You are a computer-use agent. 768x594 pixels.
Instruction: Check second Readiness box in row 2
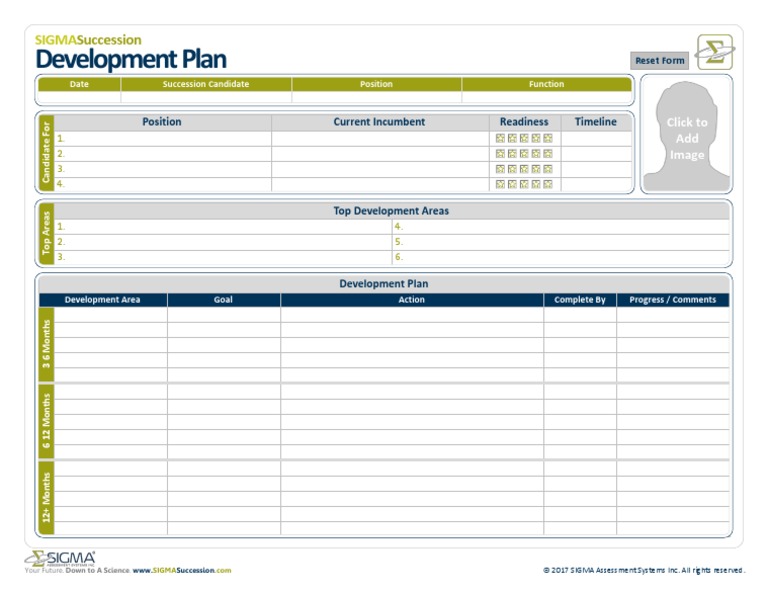(512, 154)
